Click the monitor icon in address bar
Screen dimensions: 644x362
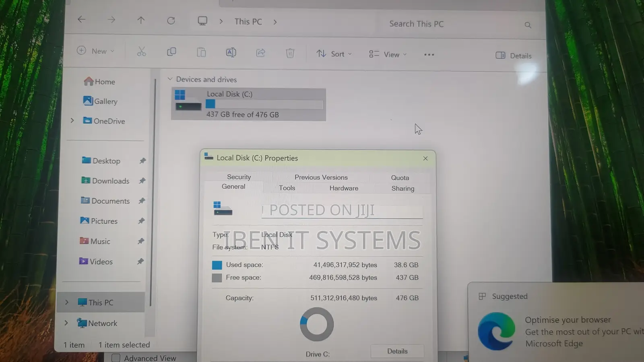pos(202,21)
